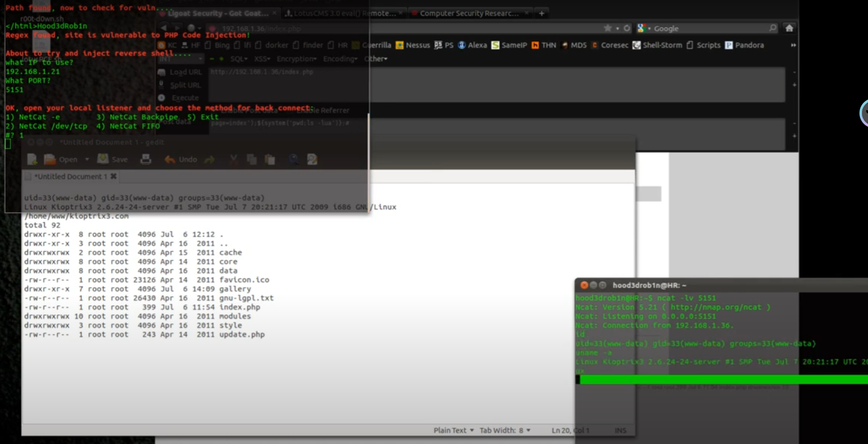
Task: Click the Redo arrow in gedit
Action: [x=210, y=159]
